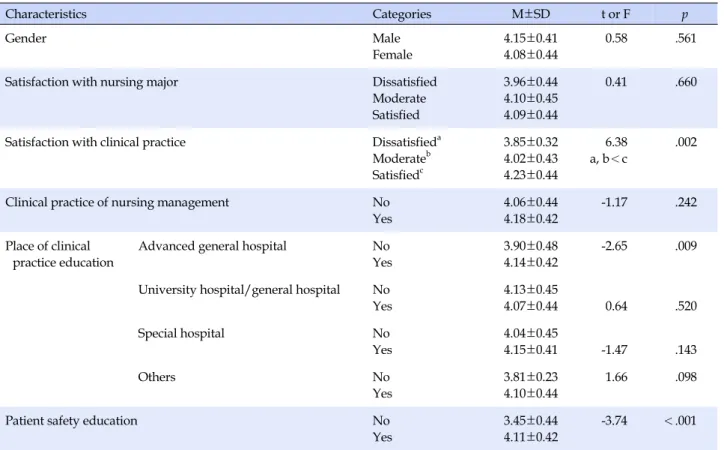The image size is (724, 450).
Task: Click 'Satisfied' with superscript c
Action: [398, 174]
